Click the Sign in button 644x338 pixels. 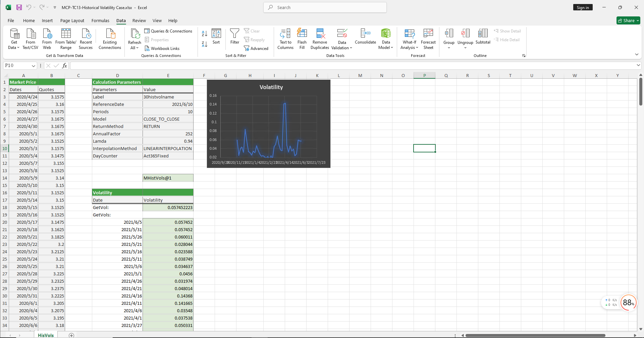click(x=583, y=7)
